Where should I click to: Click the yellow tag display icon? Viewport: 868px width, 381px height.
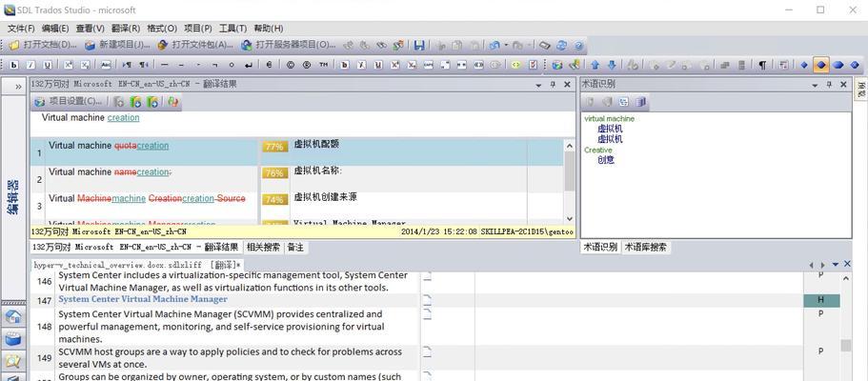coord(515,65)
